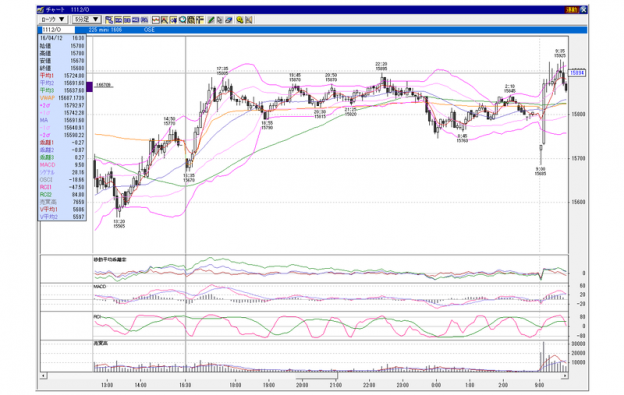Image resolution: width=624 pixels, height=395 pixels.
Task: Toggle the 連動 link button in title bar
Action: [x=571, y=10]
